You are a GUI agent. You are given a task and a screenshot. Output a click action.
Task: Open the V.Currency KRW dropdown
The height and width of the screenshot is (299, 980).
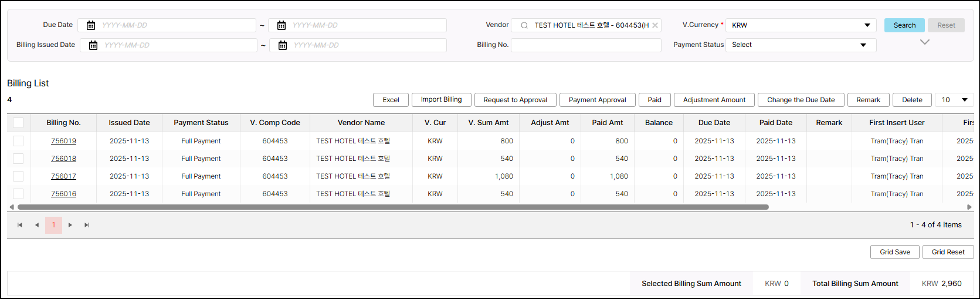[801, 25]
